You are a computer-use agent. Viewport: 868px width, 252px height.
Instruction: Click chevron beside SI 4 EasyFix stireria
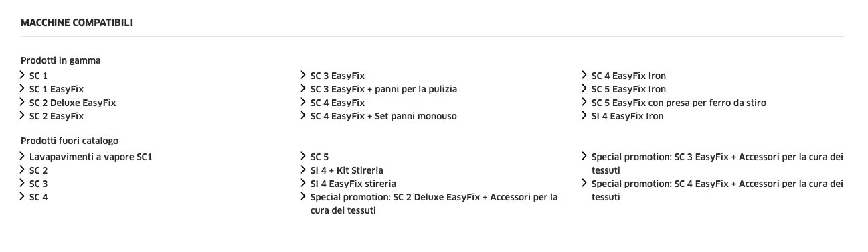305,184
